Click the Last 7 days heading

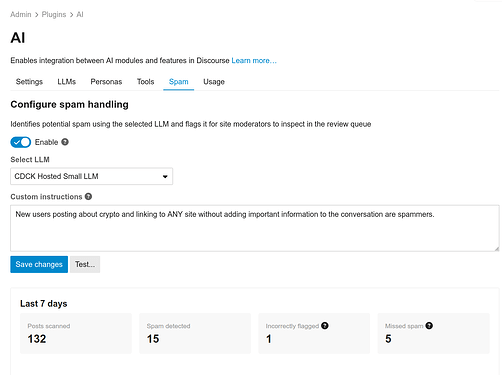44,304
